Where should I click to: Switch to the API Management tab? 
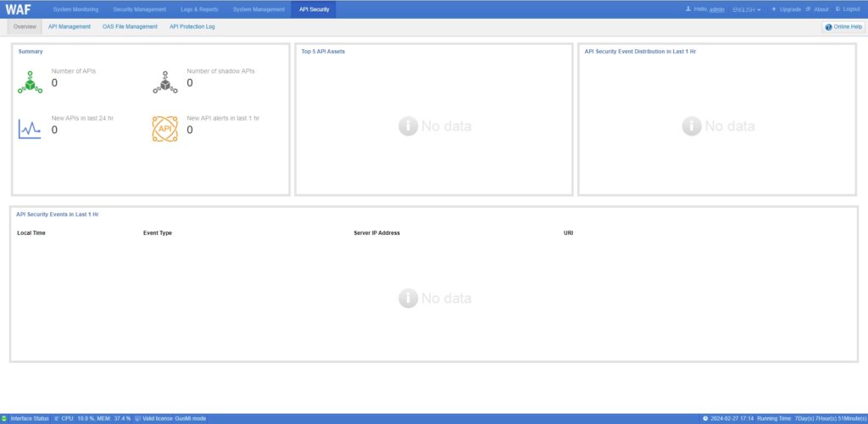tap(70, 26)
